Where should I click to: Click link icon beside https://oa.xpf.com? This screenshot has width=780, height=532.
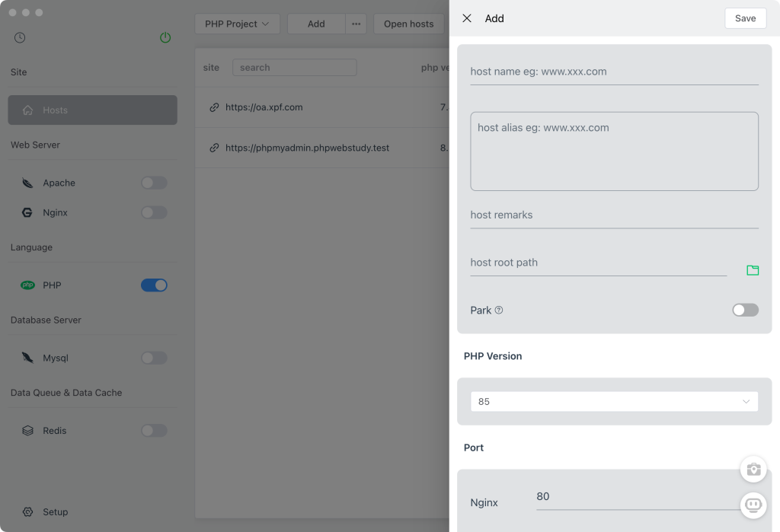click(x=214, y=107)
